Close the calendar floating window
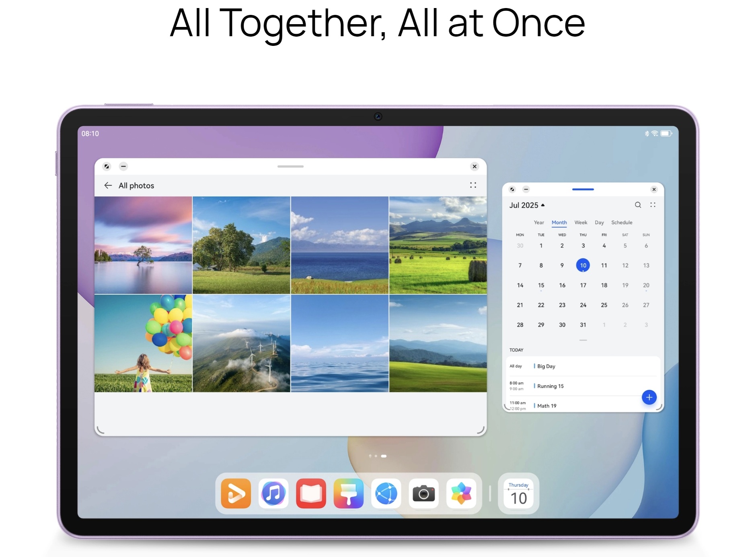 [x=654, y=189]
